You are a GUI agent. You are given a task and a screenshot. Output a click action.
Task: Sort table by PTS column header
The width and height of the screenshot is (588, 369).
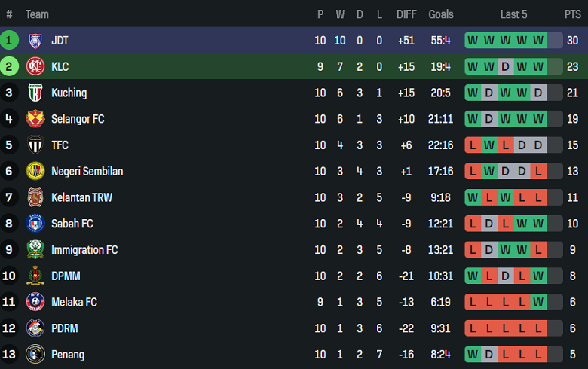point(572,14)
